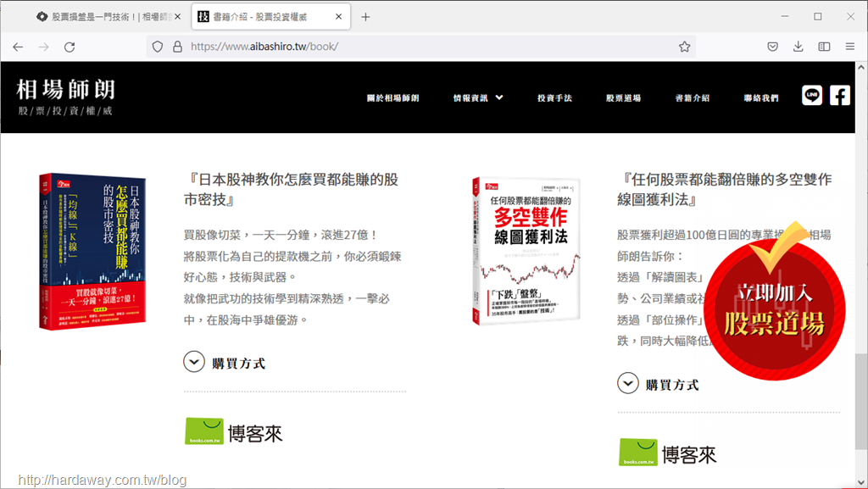Toggle the sidebar view icon
Viewport: 868px width, 489px height.
[x=824, y=47]
